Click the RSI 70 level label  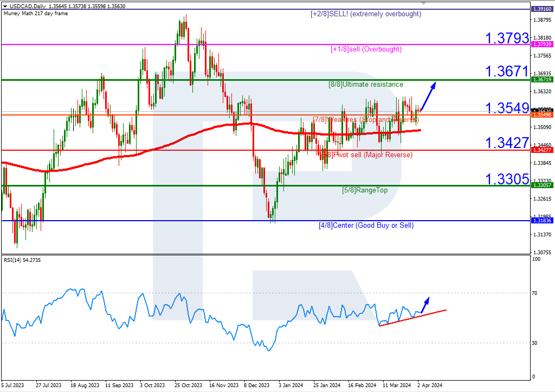click(x=534, y=293)
